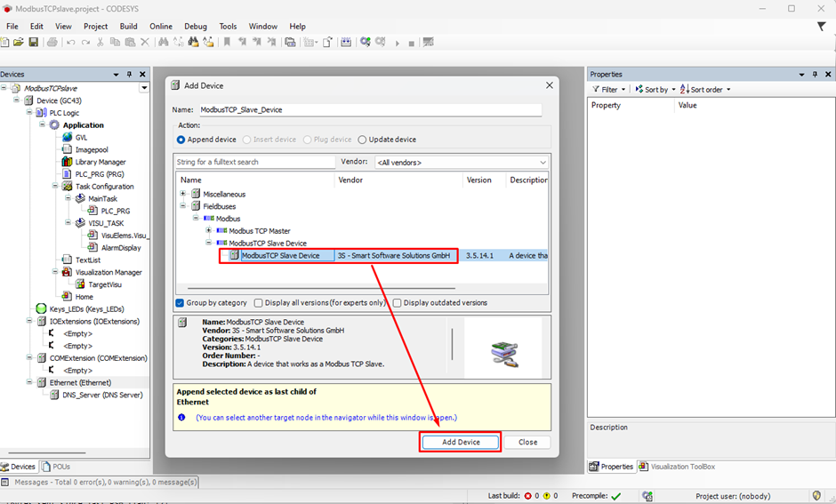Click the Close button in Add Device dialog
Screen dimensions: 836x504
pos(527,442)
